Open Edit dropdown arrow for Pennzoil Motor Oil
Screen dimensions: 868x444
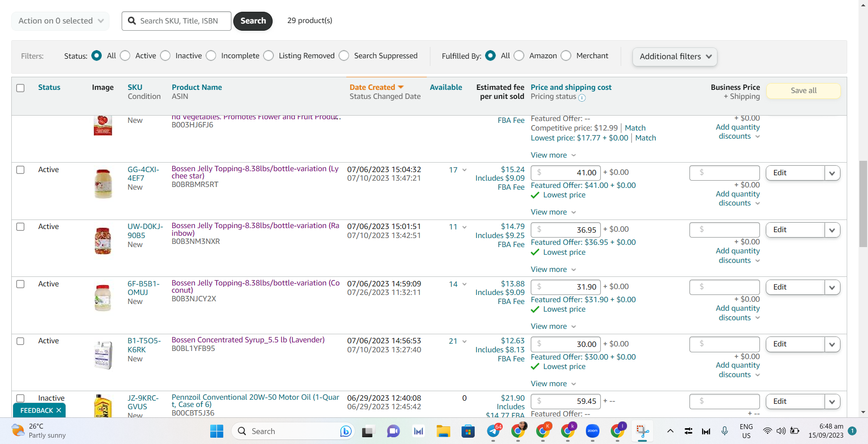(x=832, y=402)
